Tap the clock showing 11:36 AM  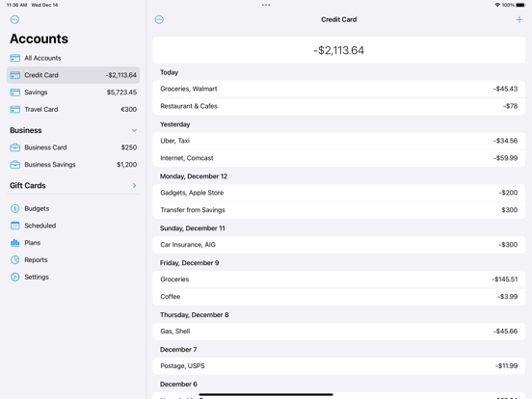click(x=16, y=5)
